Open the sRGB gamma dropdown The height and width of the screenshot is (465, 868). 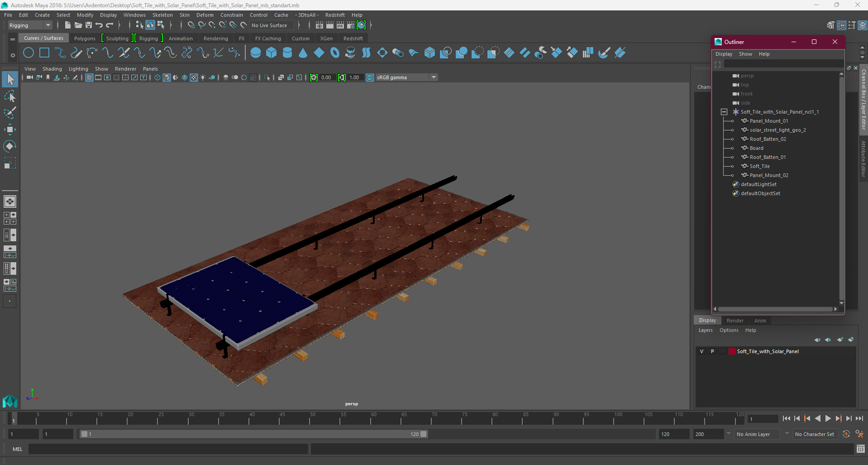pyautogui.click(x=434, y=77)
